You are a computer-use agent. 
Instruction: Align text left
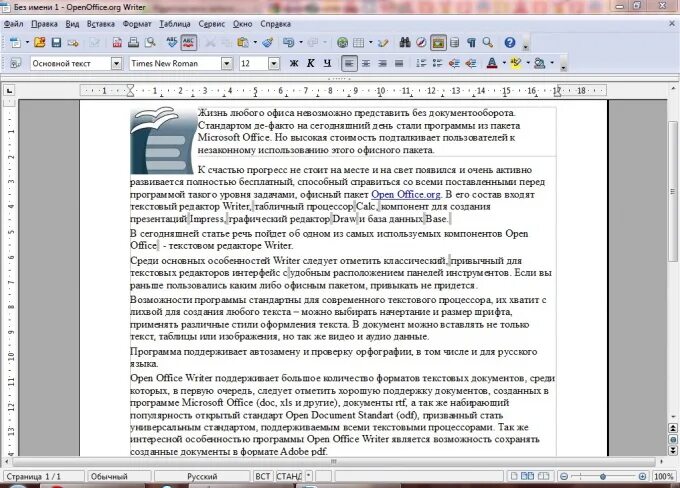pos(349,63)
